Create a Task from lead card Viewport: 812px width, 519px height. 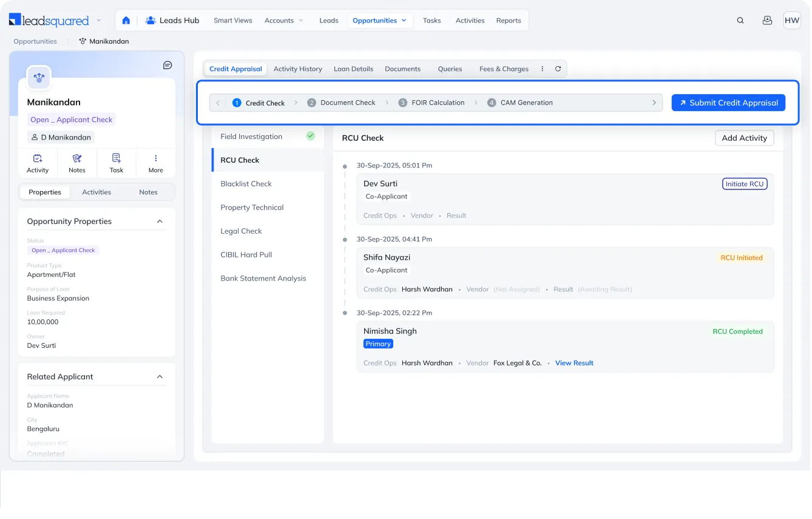coord(117,163)
